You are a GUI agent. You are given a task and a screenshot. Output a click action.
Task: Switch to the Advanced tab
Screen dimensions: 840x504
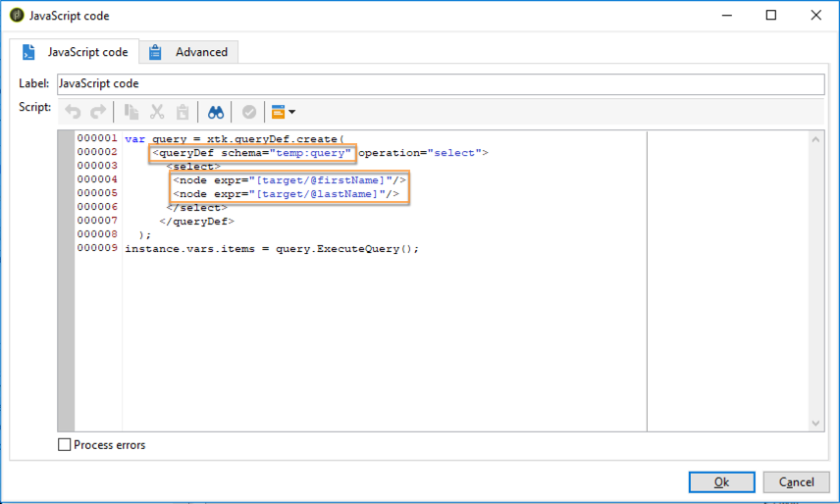(188, 52)
